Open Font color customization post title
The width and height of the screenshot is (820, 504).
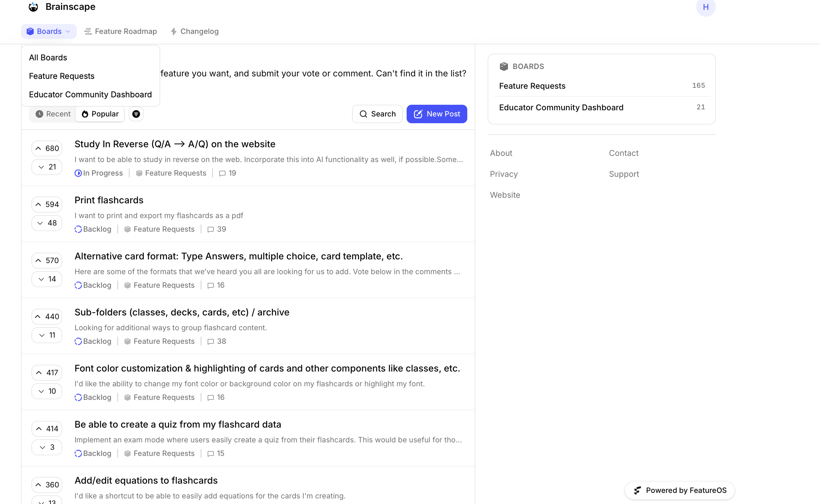pyautogui.click(x=267, y=368)
